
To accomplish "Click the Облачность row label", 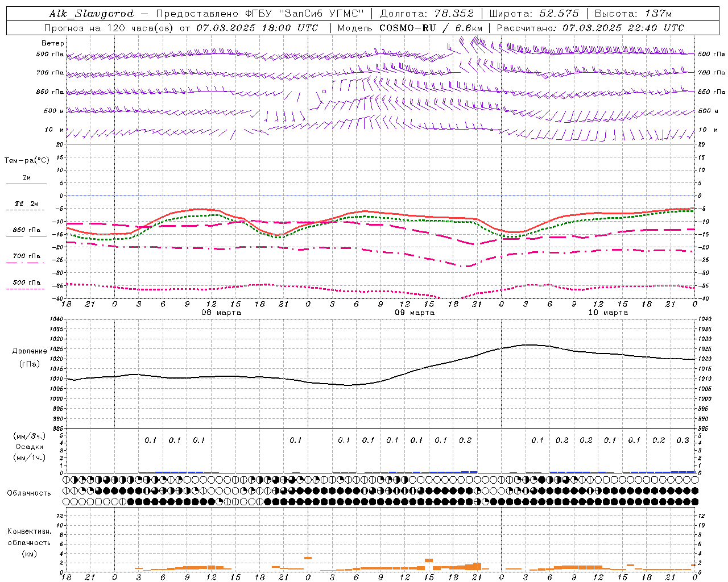I will pos(29,493).
